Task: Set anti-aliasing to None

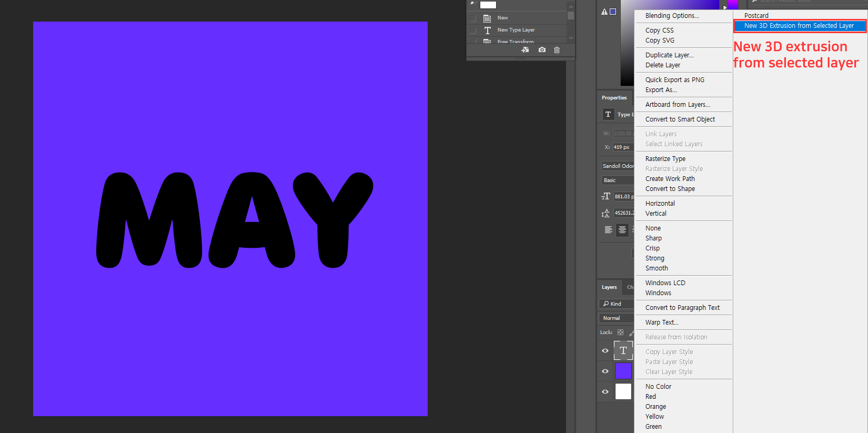Action: 653,228
